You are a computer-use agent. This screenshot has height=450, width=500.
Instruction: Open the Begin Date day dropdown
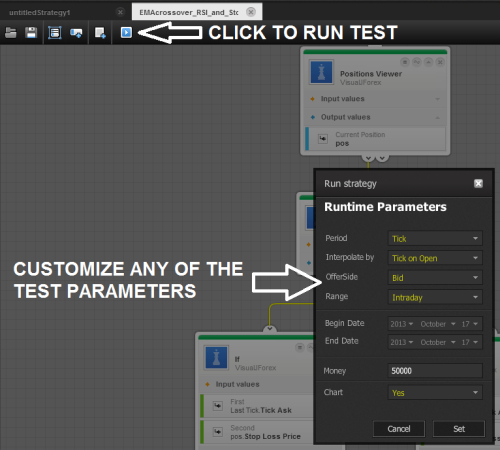(x=470, y=324)
